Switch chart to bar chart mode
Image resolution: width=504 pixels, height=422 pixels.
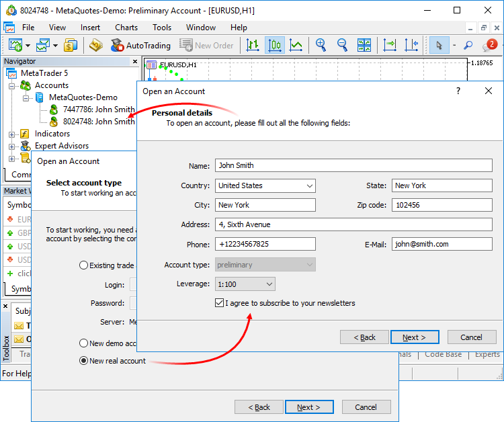(253, 45)
